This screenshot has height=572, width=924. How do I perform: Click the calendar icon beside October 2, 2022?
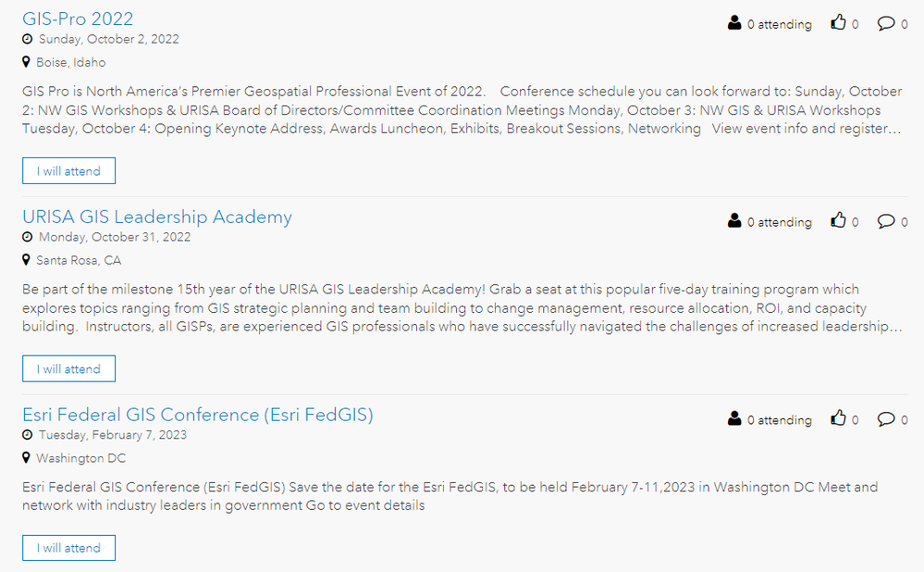(x=27, y=39)
